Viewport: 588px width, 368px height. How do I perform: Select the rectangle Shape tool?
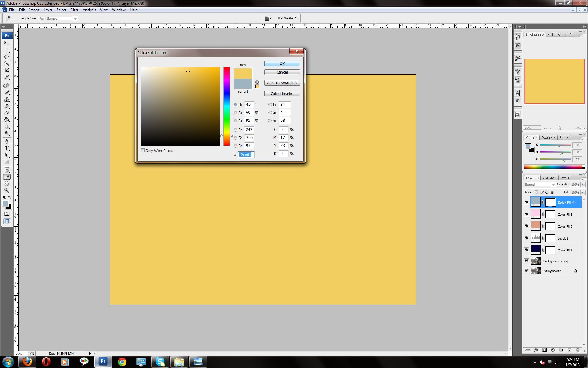pyautogui.click(x=7, y=162)
